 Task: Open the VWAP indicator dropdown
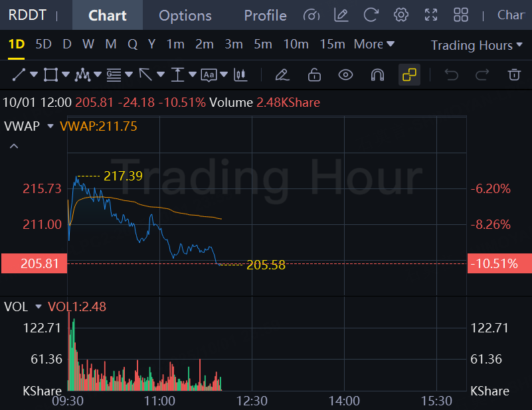(50, 127)
